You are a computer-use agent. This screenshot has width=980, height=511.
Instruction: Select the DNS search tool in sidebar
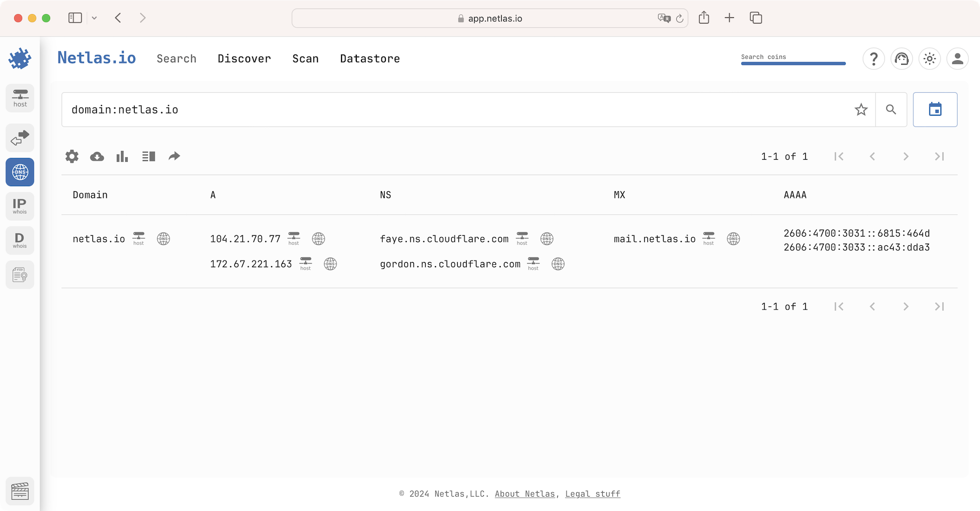coord(20,172)
